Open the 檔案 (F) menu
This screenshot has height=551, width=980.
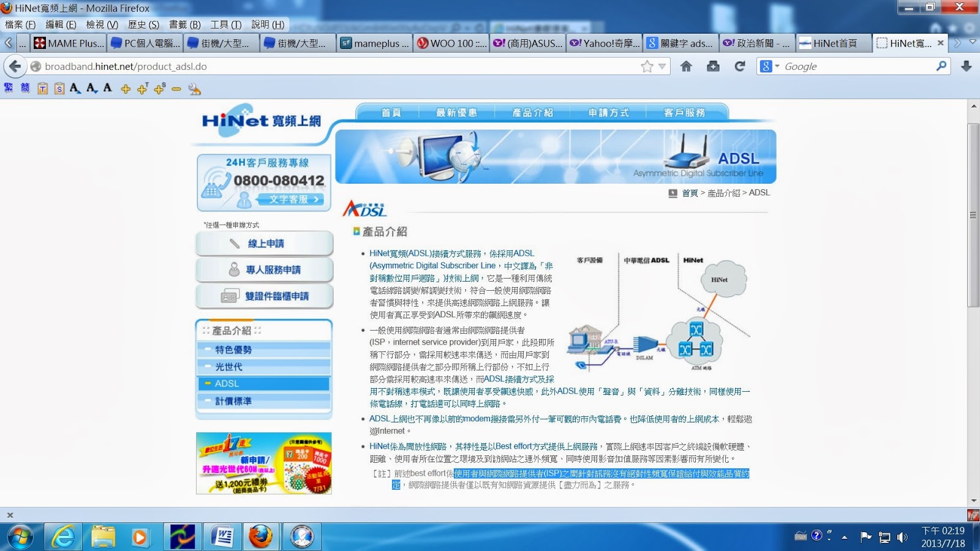tap(20, 24)
